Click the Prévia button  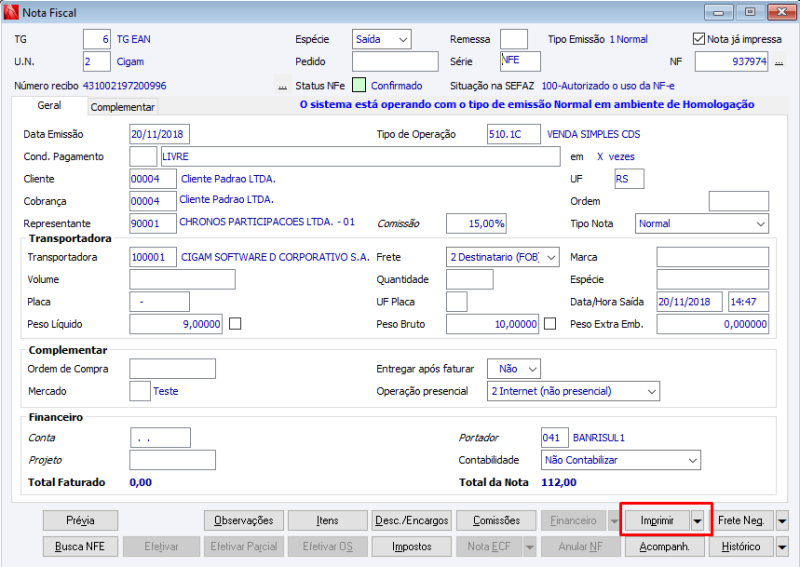pyautogui.click(x=80, y=521)
